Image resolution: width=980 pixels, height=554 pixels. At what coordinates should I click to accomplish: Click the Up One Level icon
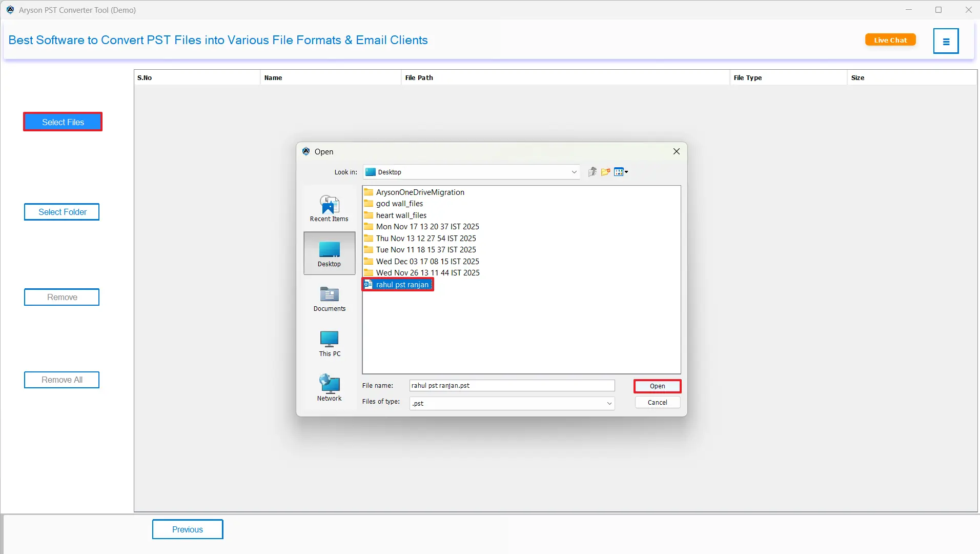[x=593, y=172]
